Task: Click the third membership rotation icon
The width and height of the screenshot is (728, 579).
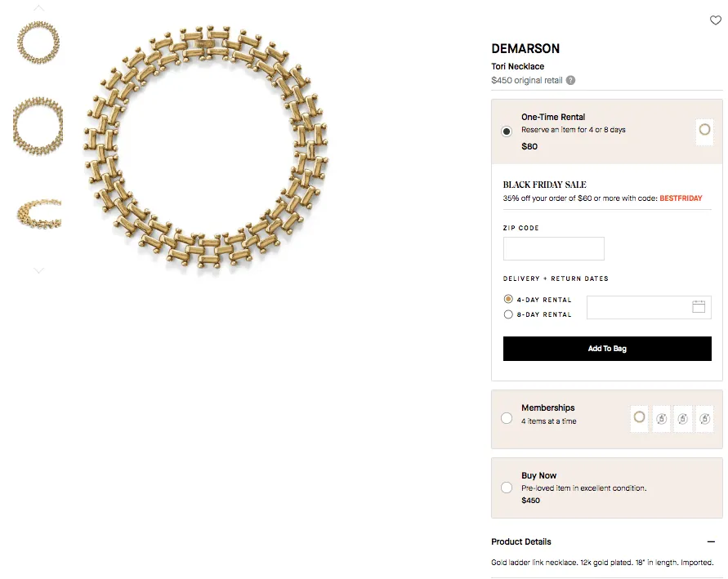Action: (683, 418)
